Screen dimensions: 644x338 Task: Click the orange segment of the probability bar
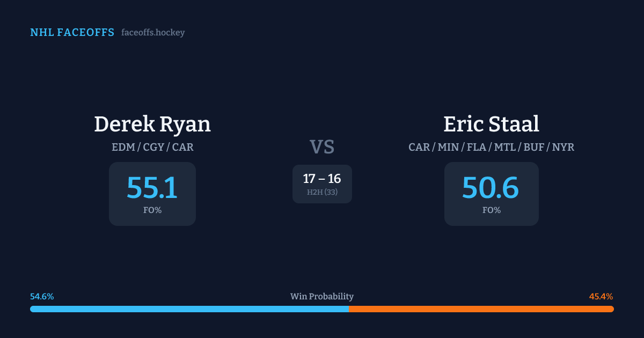(481, 309)
